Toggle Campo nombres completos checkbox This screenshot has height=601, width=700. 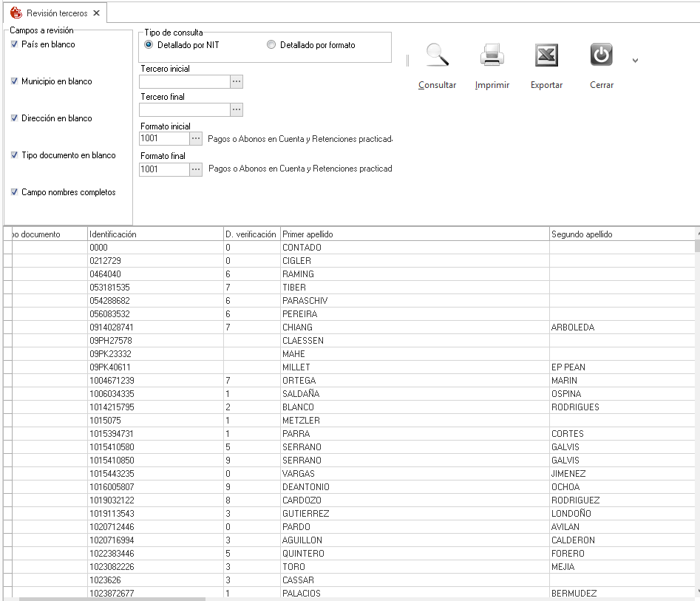pos(15,192)
